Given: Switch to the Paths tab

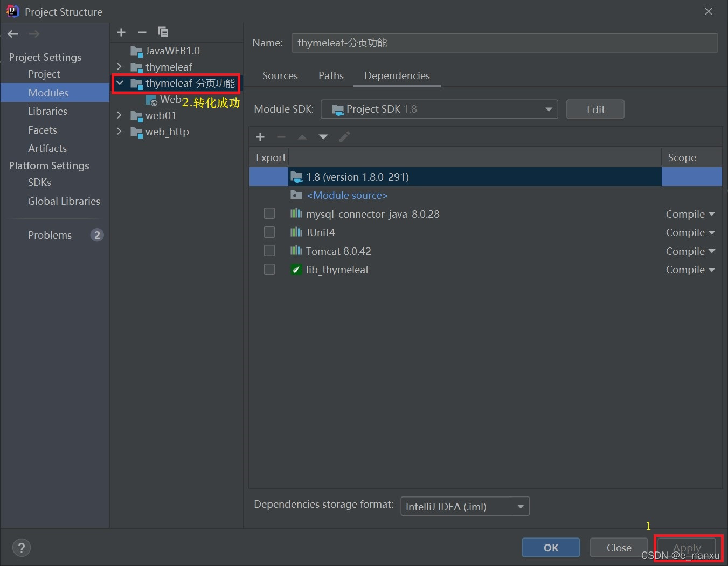Looking at the screenshot, I should (x=331, y=75).
